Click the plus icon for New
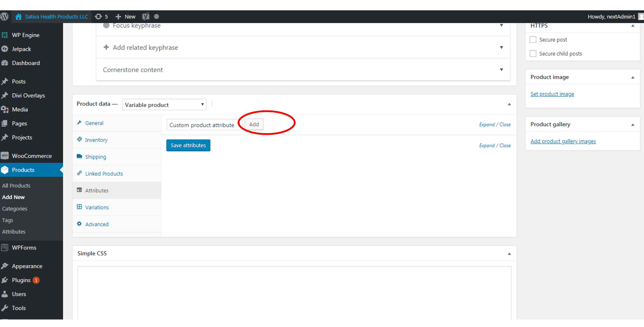Image resolution: width=644 pixels, height=327 pixels. pyautogui.click(x=118, y=17)
